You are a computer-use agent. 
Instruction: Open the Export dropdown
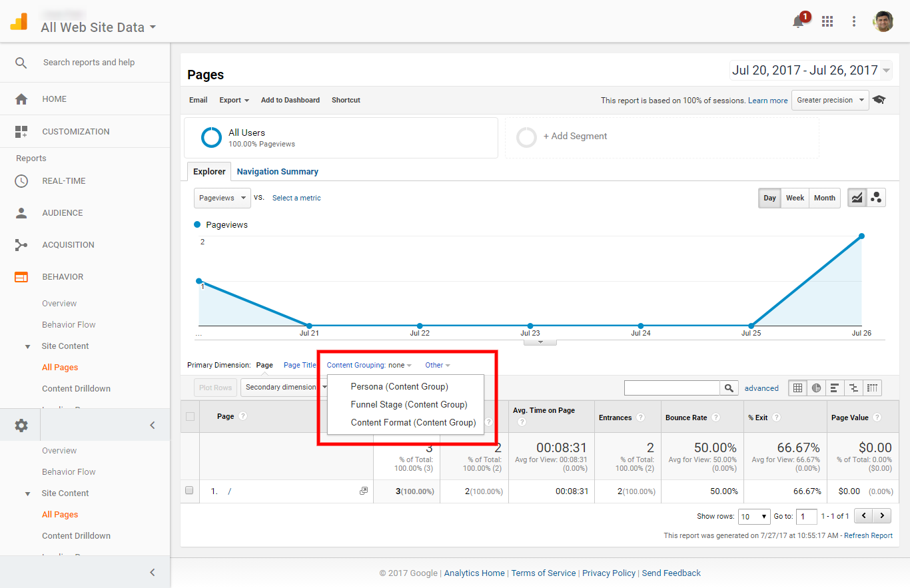click(234, 100)
